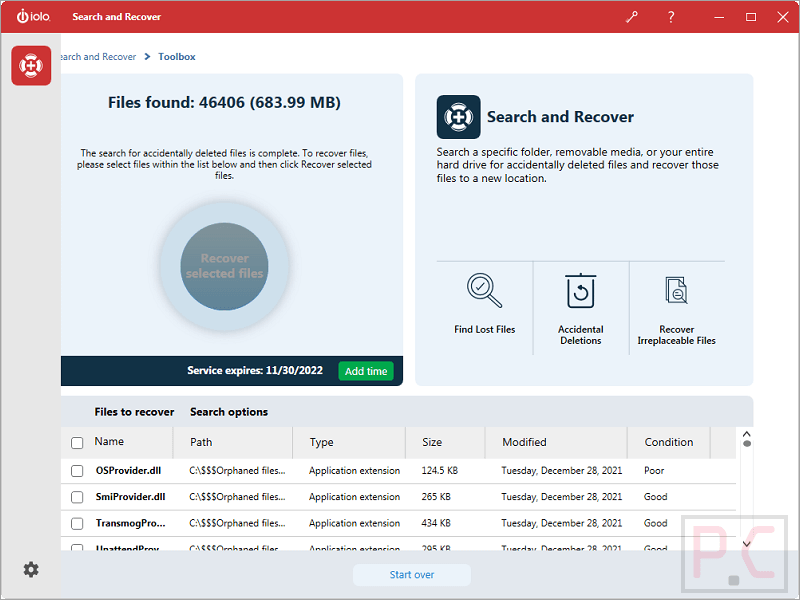Go back via Search and Recover breadcrumb
The image size is (800, 600).
coord(98,57)
